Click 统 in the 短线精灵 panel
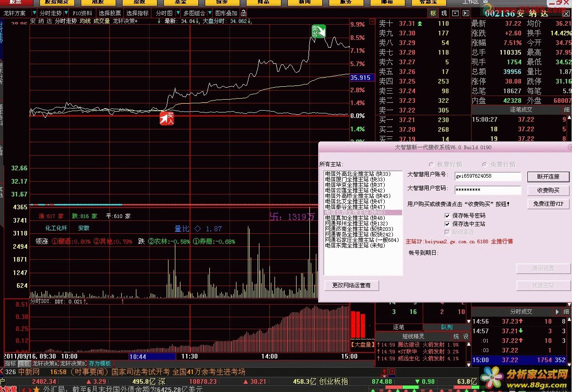 [x=456, y=336]
